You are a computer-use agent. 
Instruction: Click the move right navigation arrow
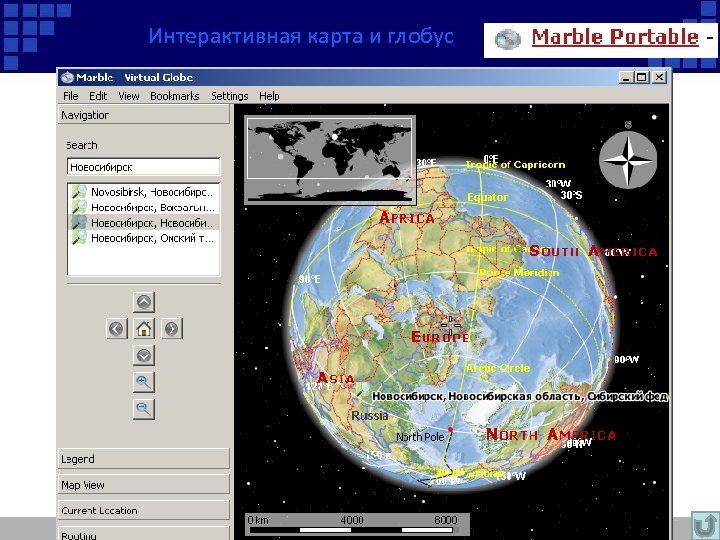[x=172, y=329]
